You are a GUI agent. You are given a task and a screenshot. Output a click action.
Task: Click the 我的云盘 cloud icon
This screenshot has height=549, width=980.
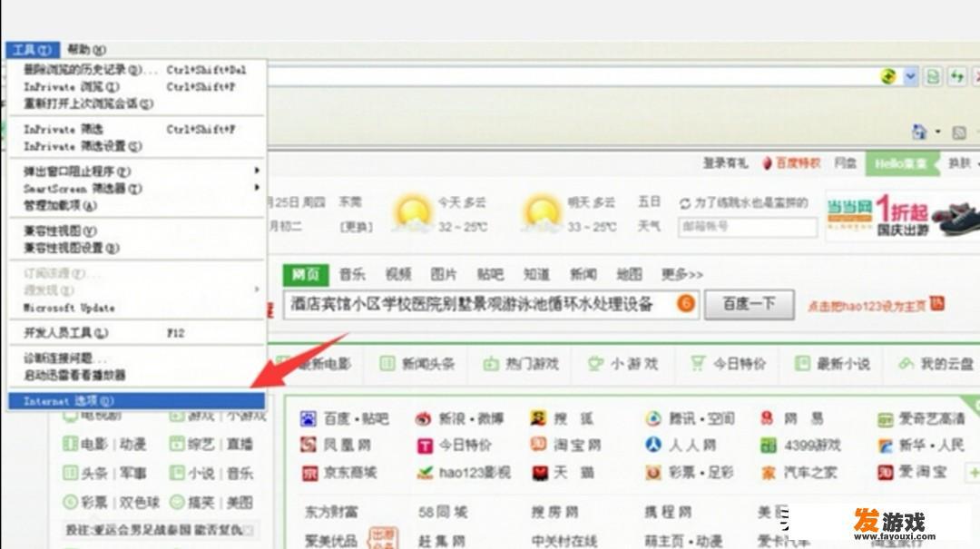coord(906,363)
